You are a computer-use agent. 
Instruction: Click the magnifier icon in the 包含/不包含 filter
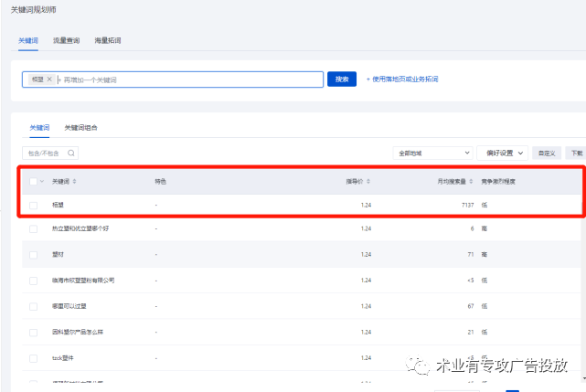point(71,153)
